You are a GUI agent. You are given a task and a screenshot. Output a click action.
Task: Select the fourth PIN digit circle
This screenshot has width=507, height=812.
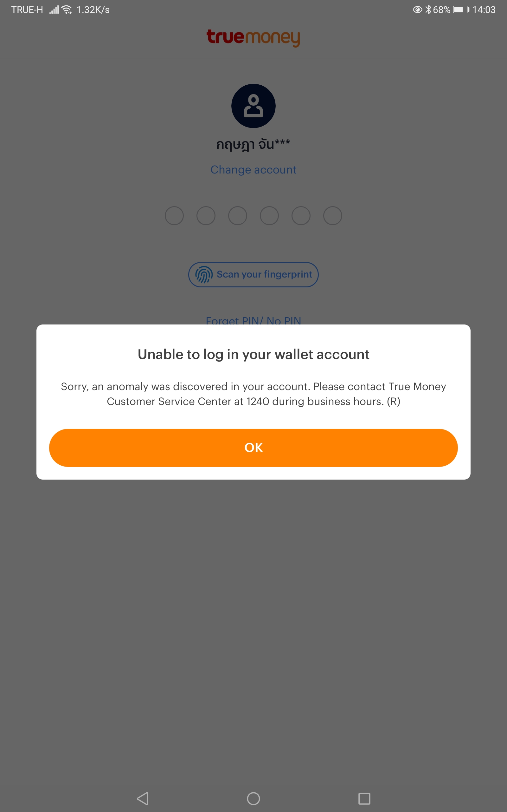coord(269,215)
